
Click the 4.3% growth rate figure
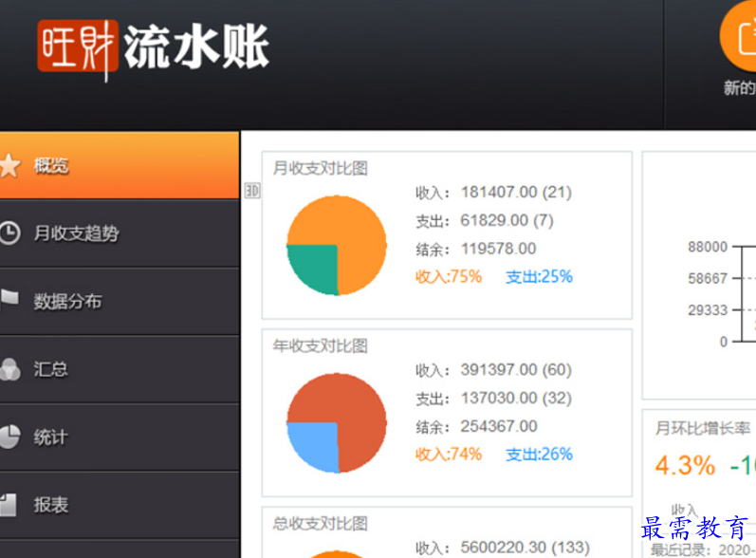coord(685,466)
